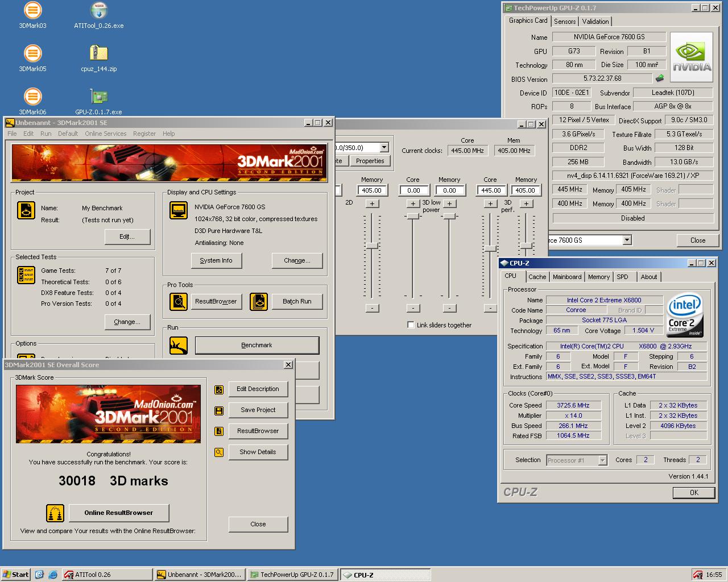Click the 30018 3D marks score text
Image resolution: width=728 pixels, height=582 pixels.
click(x=113, y=481)
